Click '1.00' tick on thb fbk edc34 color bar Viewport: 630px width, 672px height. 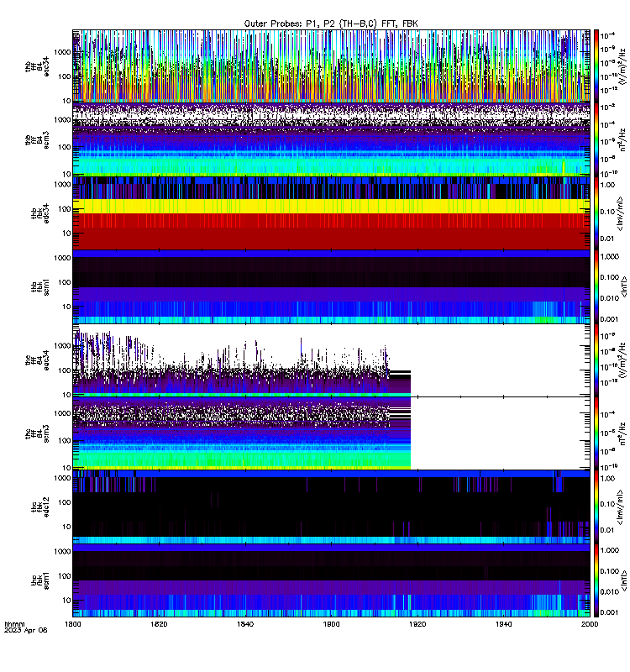click(x=607, y=185)
